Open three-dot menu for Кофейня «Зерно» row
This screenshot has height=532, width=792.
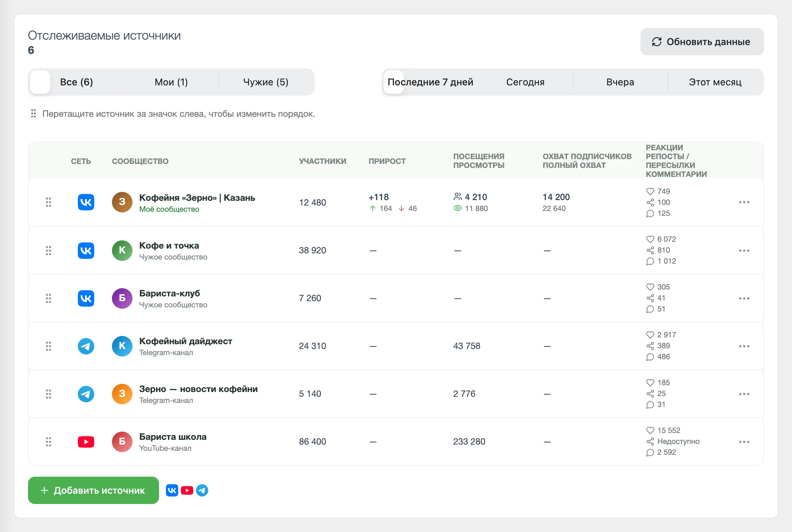click(x=744, y=202)
